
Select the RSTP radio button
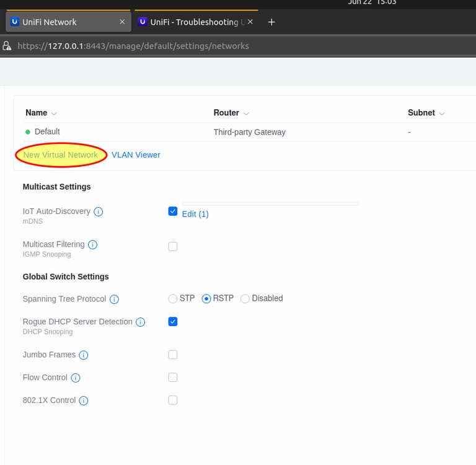coord(206,299)
